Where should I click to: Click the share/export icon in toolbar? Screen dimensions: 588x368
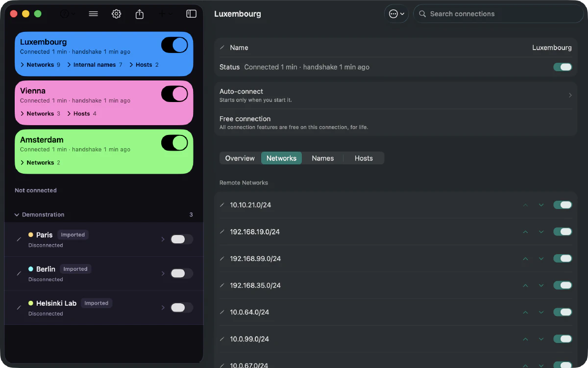click(x=140, y=14)
